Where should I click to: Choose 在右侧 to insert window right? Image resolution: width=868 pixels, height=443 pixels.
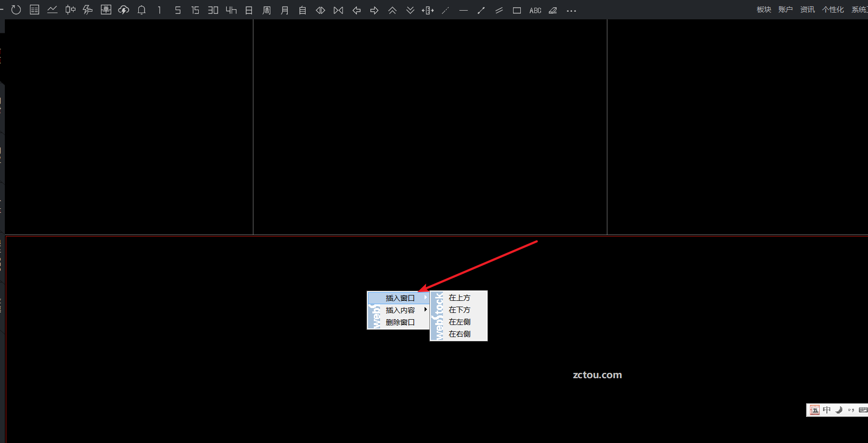coord(459,334)
